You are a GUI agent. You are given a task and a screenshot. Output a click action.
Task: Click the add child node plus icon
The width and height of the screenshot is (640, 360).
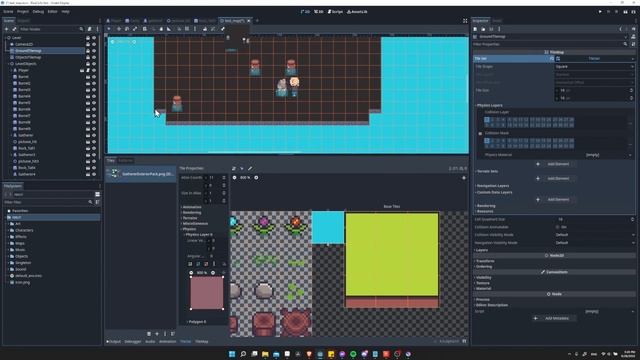click(6, 29)
